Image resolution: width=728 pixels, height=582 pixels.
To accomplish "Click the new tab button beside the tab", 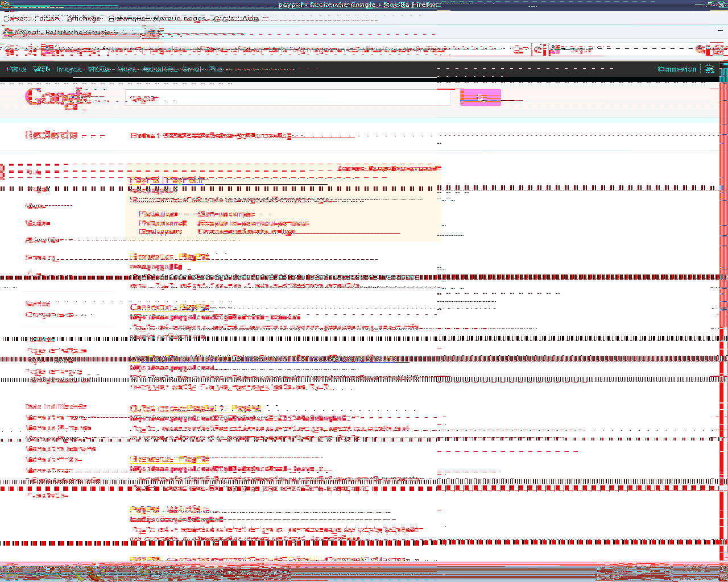I will click(x=150, y=32).
